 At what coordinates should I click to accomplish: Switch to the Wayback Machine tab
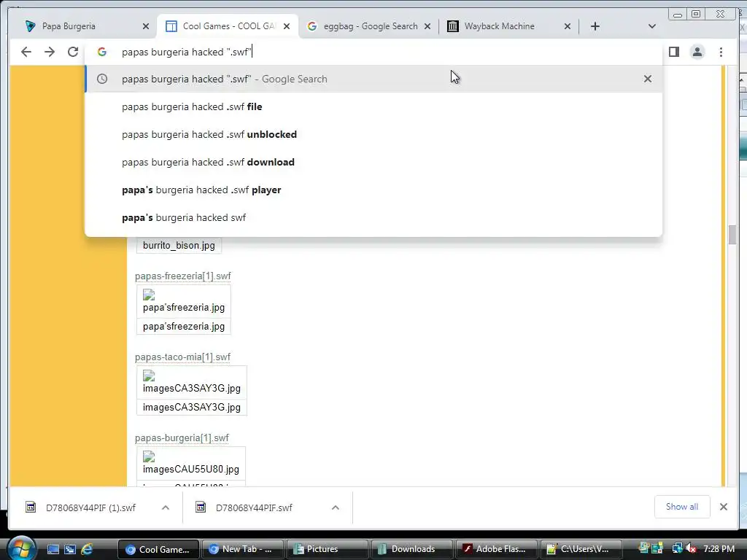pyautogui.click(x=508, y=26)
